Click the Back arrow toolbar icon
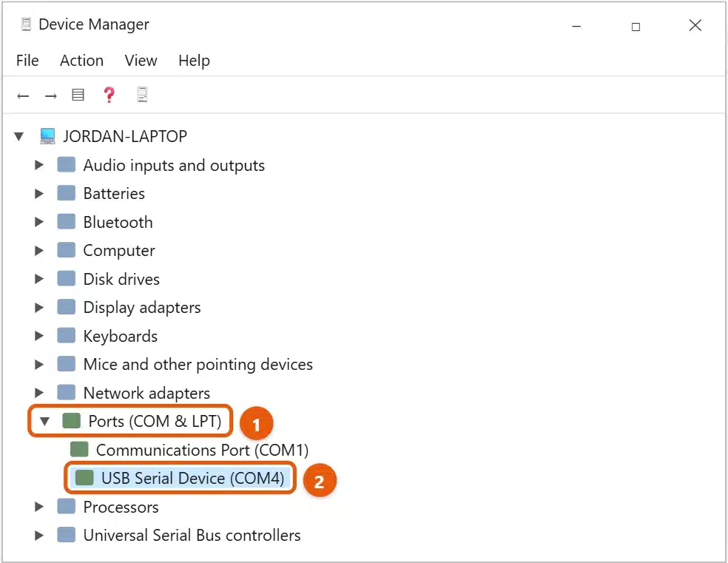 pos(23,95)
